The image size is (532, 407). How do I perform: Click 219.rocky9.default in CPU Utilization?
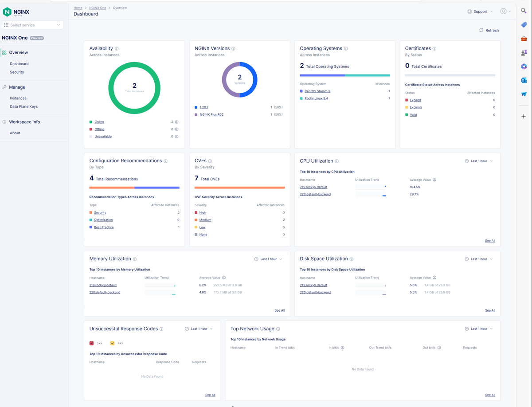tap(313, 187)
